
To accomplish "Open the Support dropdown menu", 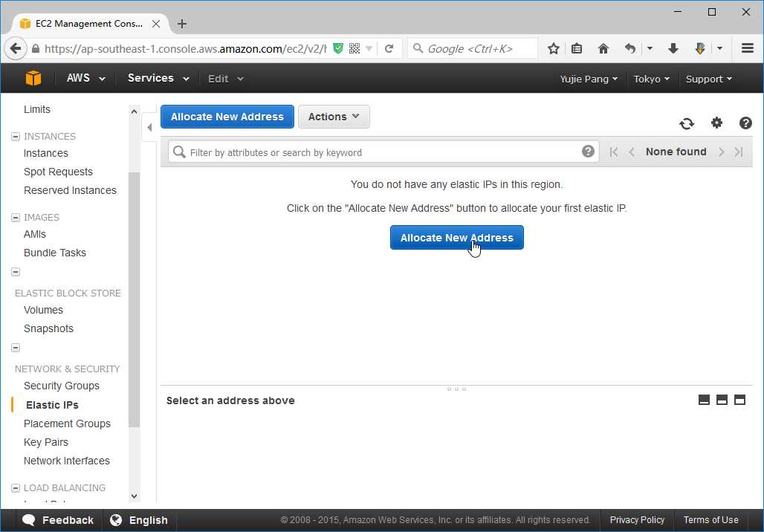I will [708, 79].
